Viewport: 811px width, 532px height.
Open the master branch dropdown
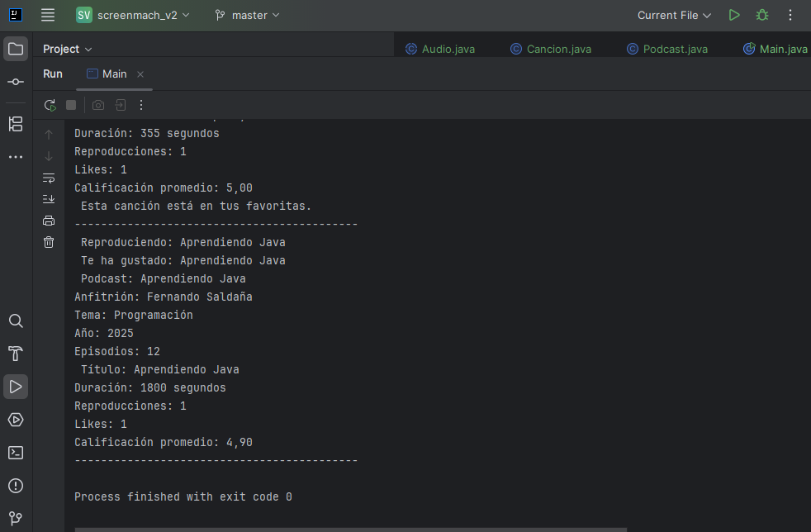[x=247, y=15]
